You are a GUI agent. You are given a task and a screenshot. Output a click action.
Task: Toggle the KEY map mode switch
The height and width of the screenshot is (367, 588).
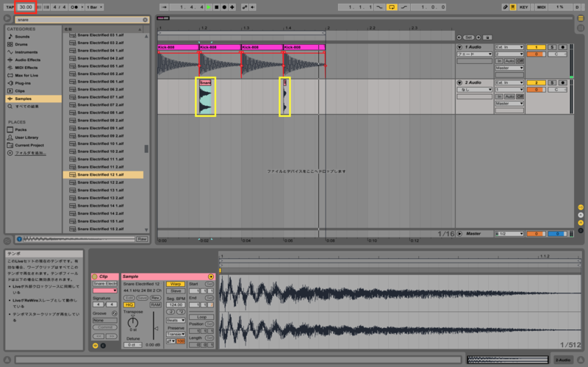coord(523,7)
